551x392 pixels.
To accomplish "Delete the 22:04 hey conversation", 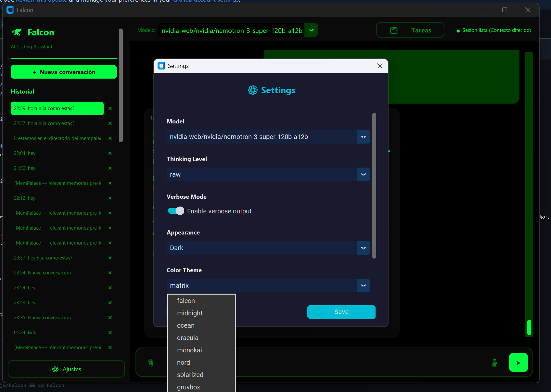I will (110, 153).
